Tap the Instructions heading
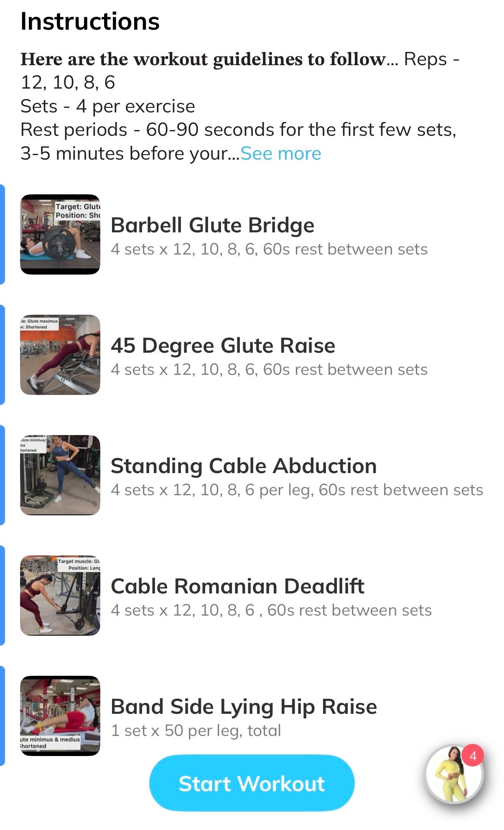 [90, 21]
